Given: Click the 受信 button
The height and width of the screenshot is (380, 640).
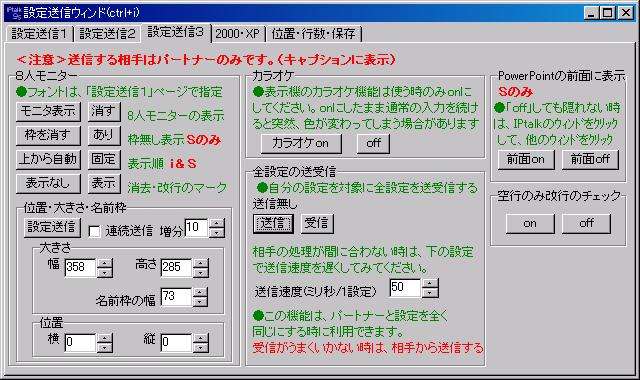Looking at the screenshot, I should (x=317, y=223).
